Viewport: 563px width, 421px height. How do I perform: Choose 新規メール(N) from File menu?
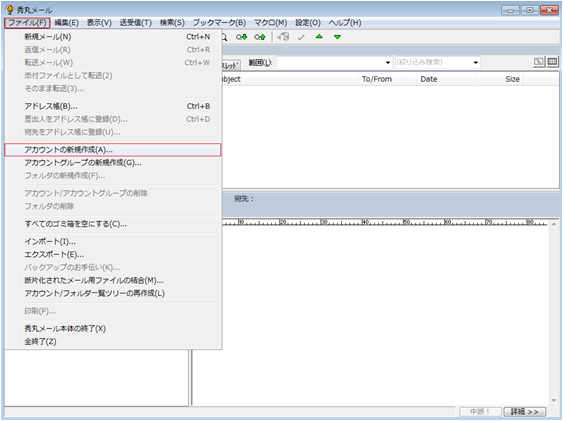[x=113, y=37]
